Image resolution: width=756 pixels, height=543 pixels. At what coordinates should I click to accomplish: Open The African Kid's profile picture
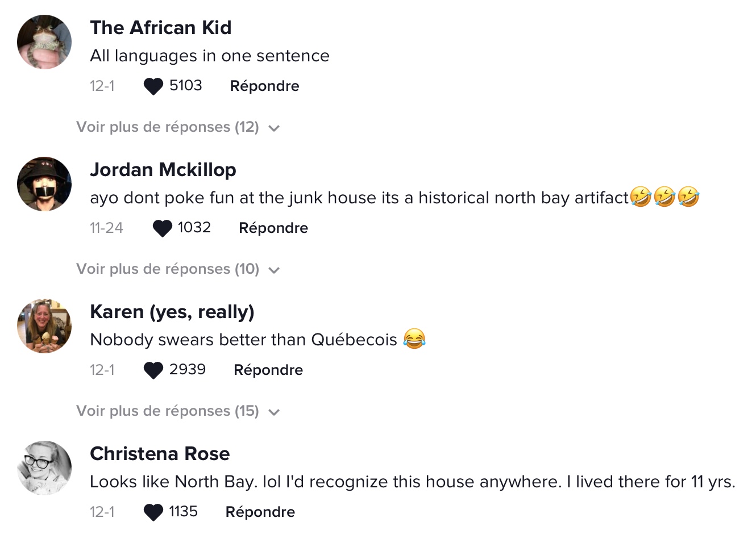coord(44,42)
